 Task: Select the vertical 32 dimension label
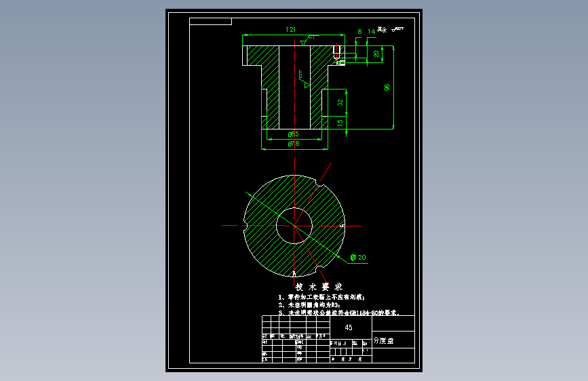tap(340, 102)
